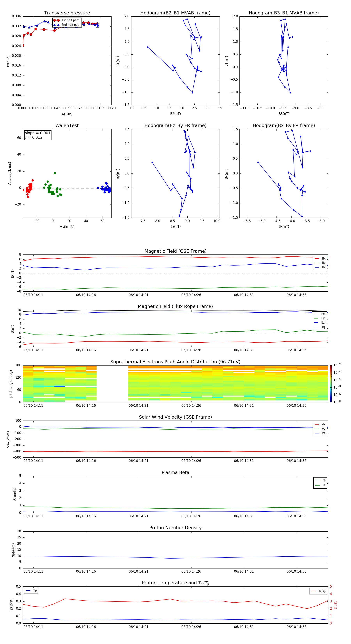Click the 'Plasma Beta' title

click(x=175, y=472)
